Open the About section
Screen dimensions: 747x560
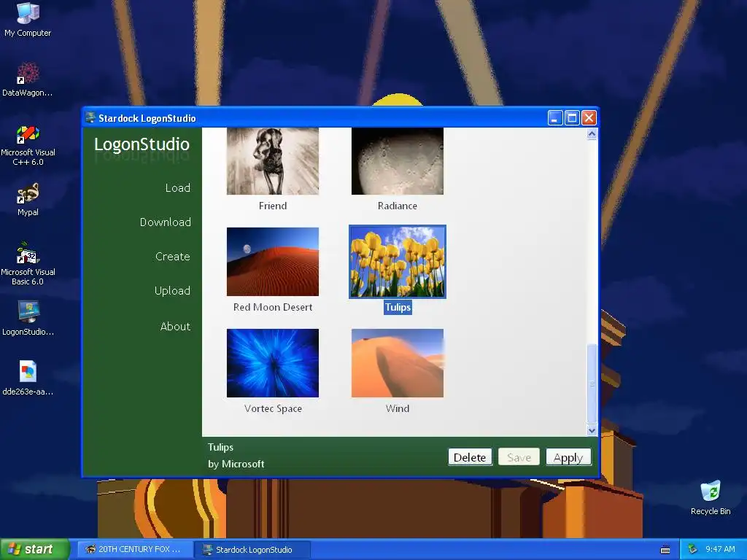tap(175, 326)
